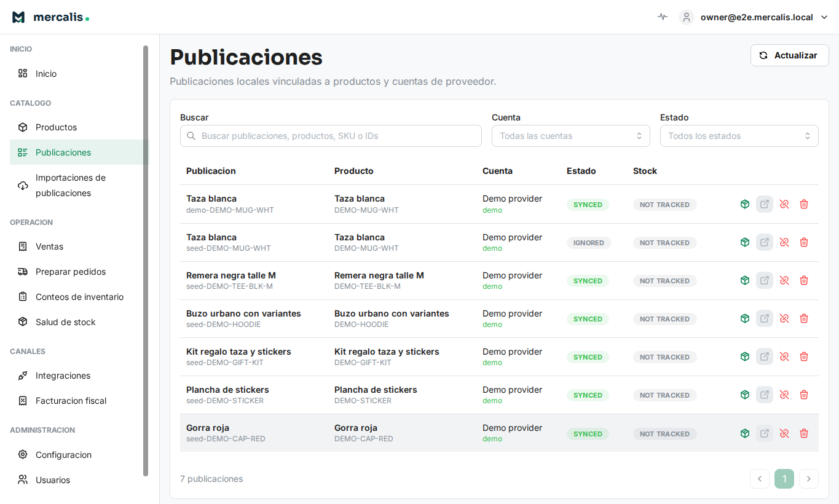Open product box icon for Gorra roja row
839x504 pixels.
click(x=745, y=433)
